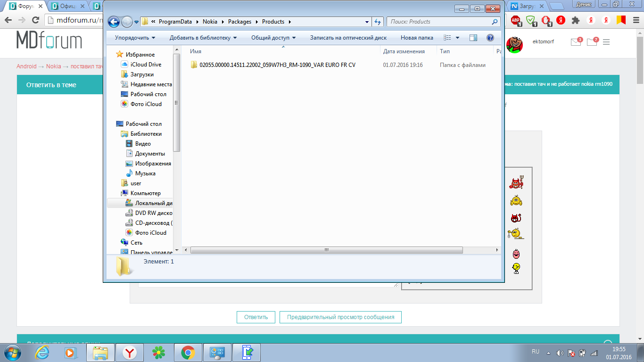
Task: Click the Новая папка button
Action: pyautogui.click(x=417, y=38)
